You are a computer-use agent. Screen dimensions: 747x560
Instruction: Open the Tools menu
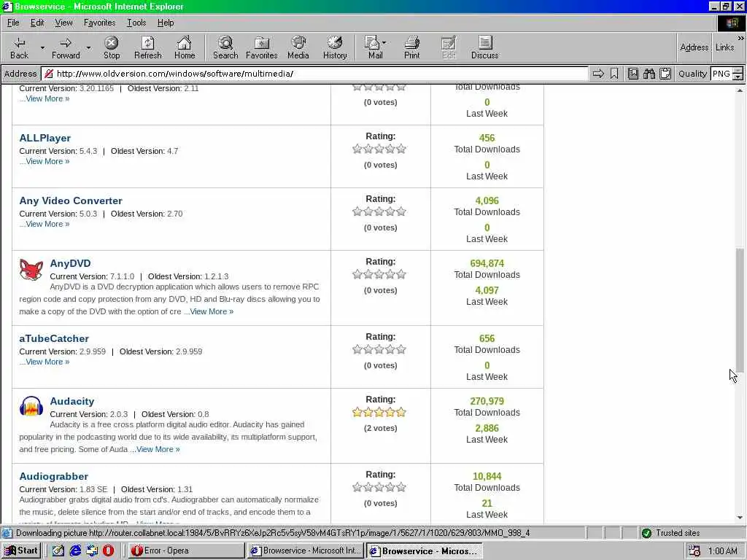[x=136, y=23]
